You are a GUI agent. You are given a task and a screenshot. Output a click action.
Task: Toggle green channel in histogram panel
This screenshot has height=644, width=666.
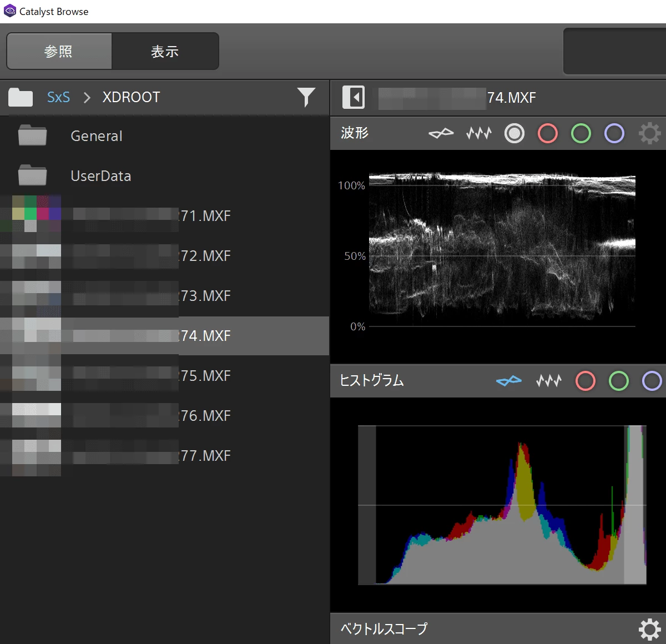(x=619, y=381)
